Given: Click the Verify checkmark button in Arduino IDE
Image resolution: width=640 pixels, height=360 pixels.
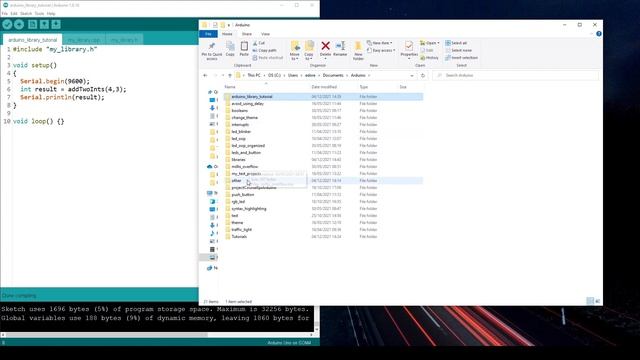Looking at the screenshot, I should [7, 24].
